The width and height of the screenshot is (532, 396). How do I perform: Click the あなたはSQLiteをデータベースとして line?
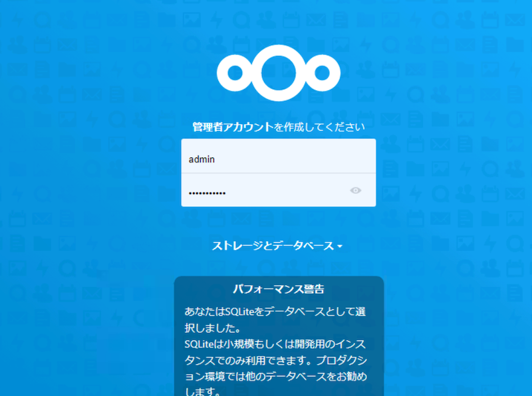[x=275, y=312]
